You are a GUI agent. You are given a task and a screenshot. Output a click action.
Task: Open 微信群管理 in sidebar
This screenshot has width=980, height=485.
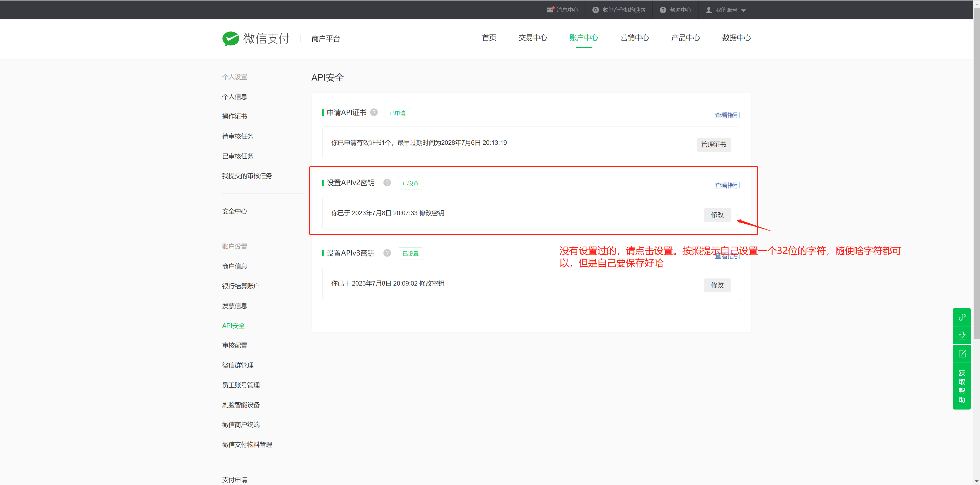(x=237, y=365)
